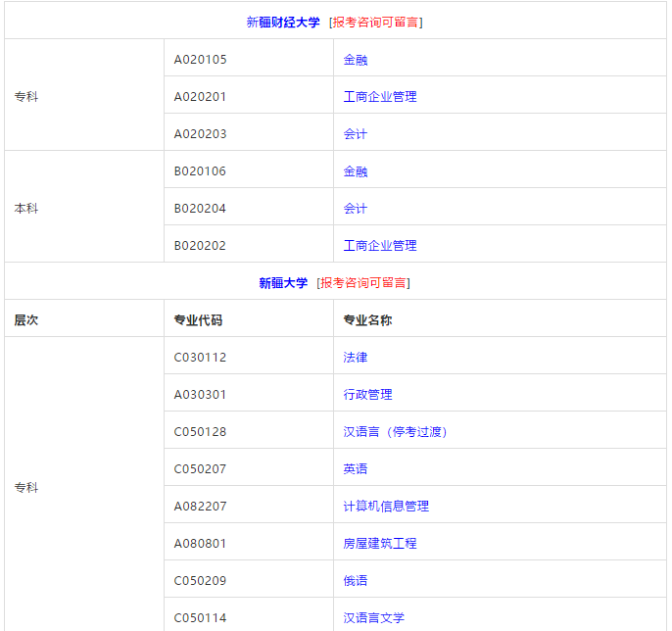Open the 房屋建筑工程 major link
The height and width of the screenshot is (631, 672).
380,544
